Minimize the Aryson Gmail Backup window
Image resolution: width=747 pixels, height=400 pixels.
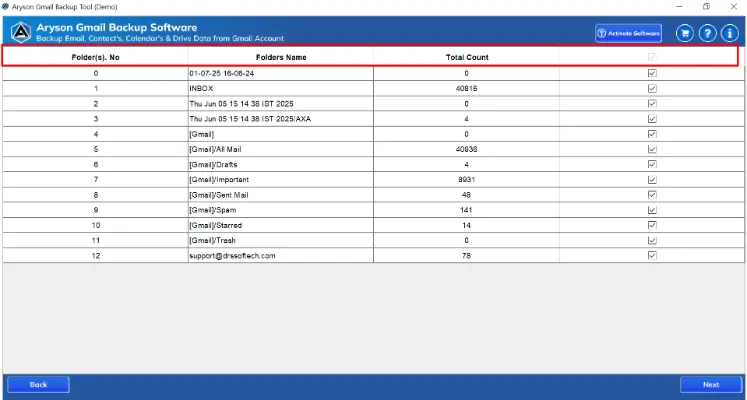678,7
